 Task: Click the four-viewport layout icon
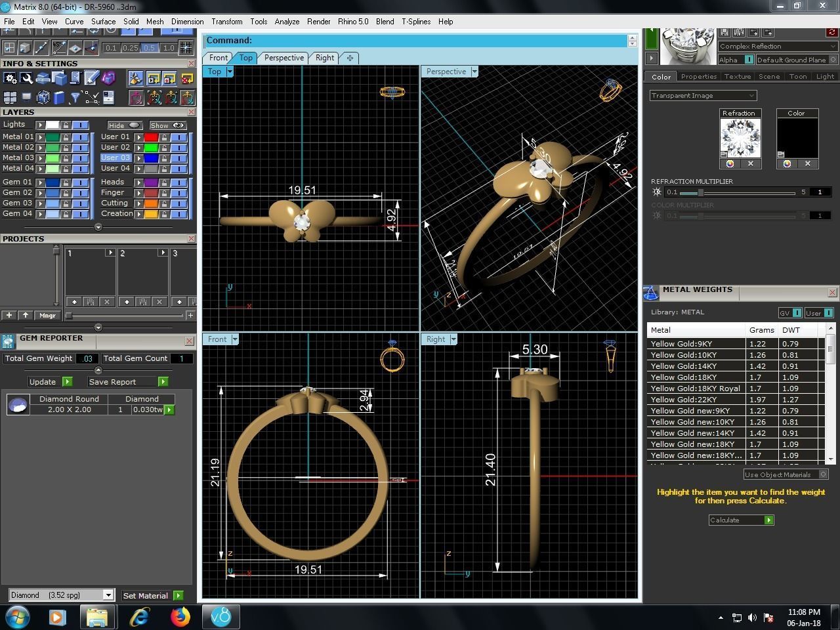(x=10, y=98)
